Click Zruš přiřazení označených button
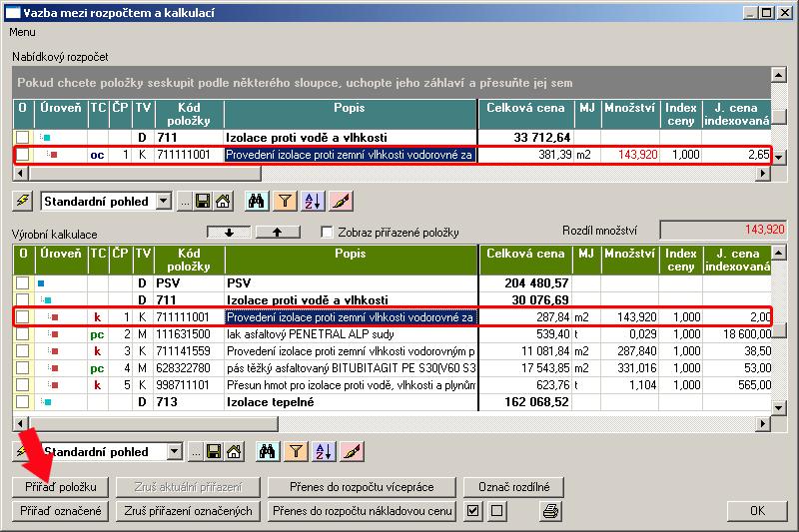Screen dimensions: 799x532 (188, 511)
